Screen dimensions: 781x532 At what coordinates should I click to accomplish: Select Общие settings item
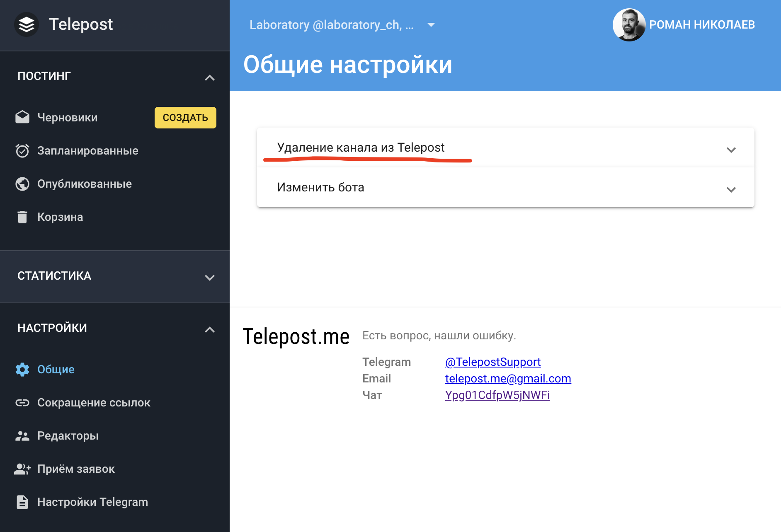pyautogui.click(x=56, y=369)
